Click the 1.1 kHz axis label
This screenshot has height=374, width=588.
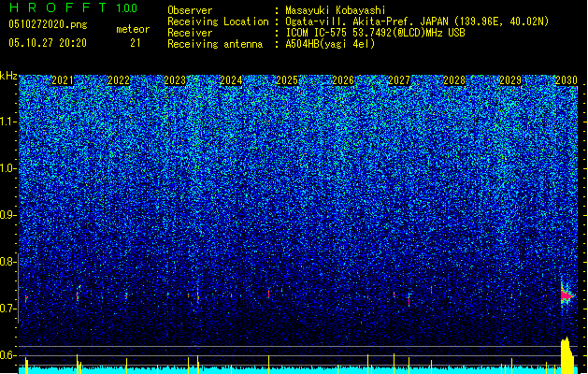[8, 122]
